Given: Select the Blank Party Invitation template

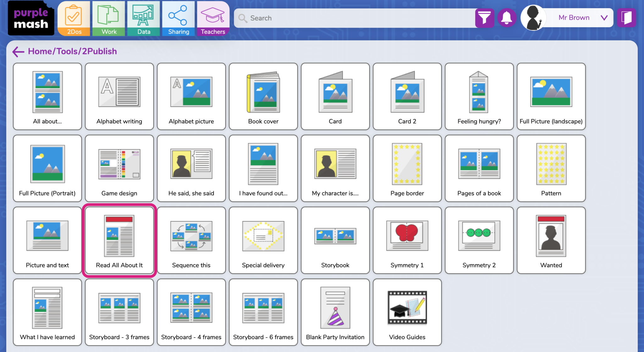Looking at the screenshot, I should point(335,312).
